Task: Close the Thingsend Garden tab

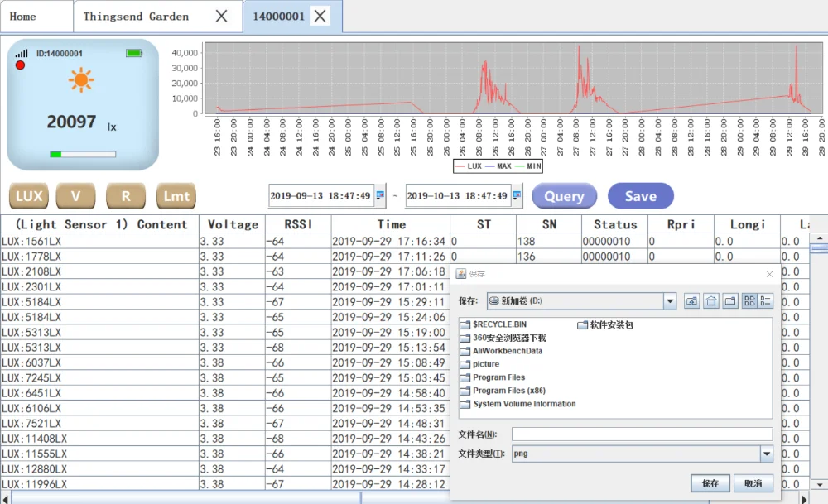Action: tap(221, 16)
